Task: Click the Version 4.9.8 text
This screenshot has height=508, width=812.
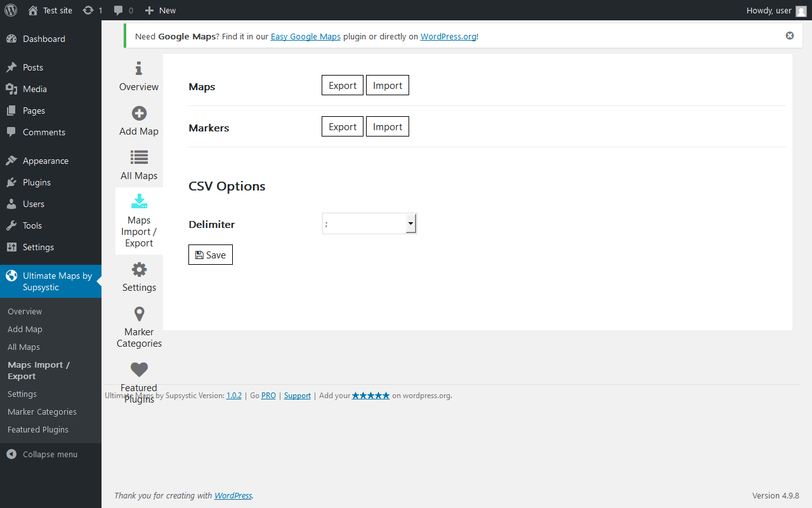Action: tap(776, 495)
